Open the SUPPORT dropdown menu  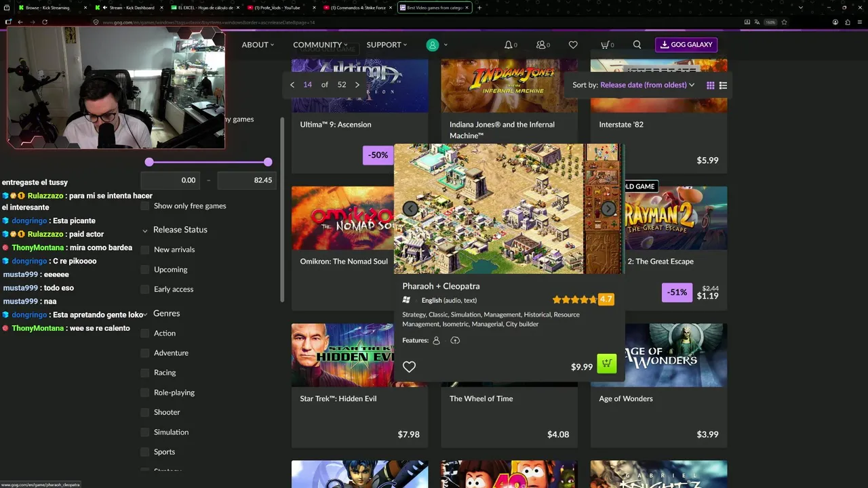(x=387, y=45)
